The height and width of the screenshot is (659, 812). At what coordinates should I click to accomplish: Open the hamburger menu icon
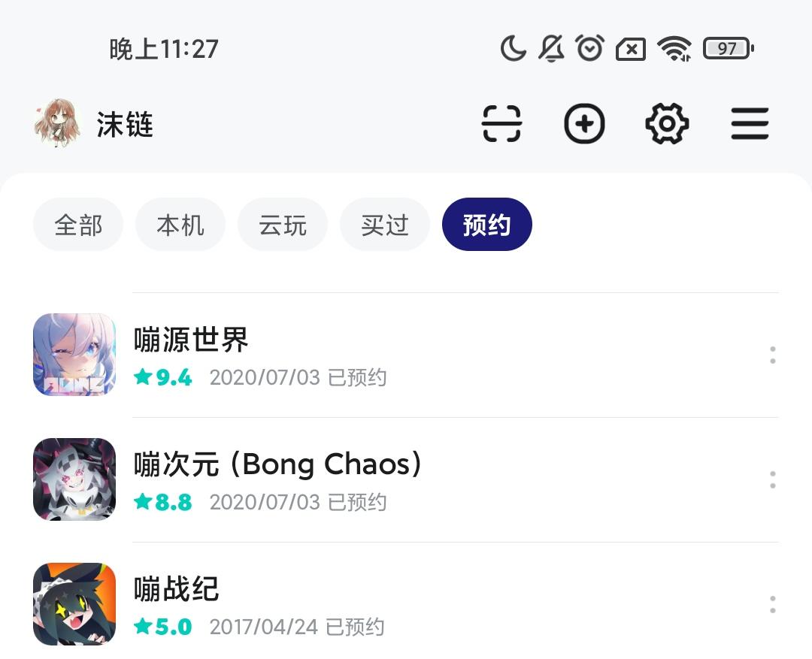(750, 124)
